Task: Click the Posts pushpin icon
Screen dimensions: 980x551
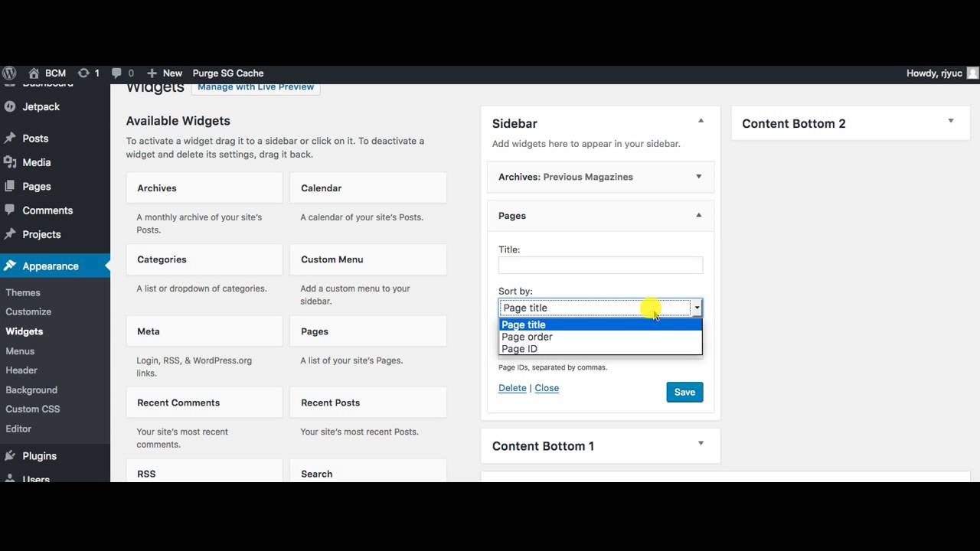Action: (x=10, y=139)
